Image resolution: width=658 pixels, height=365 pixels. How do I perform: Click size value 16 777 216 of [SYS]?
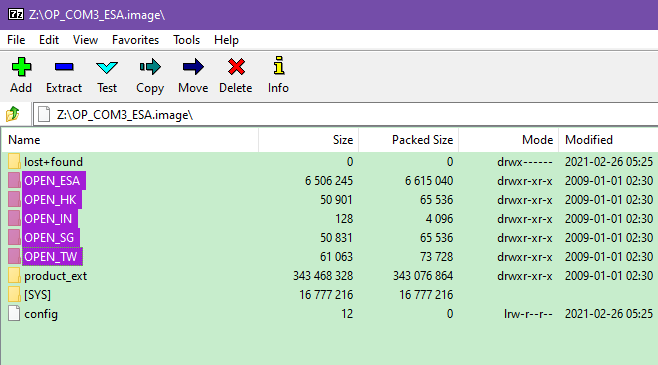click(326, 295)
